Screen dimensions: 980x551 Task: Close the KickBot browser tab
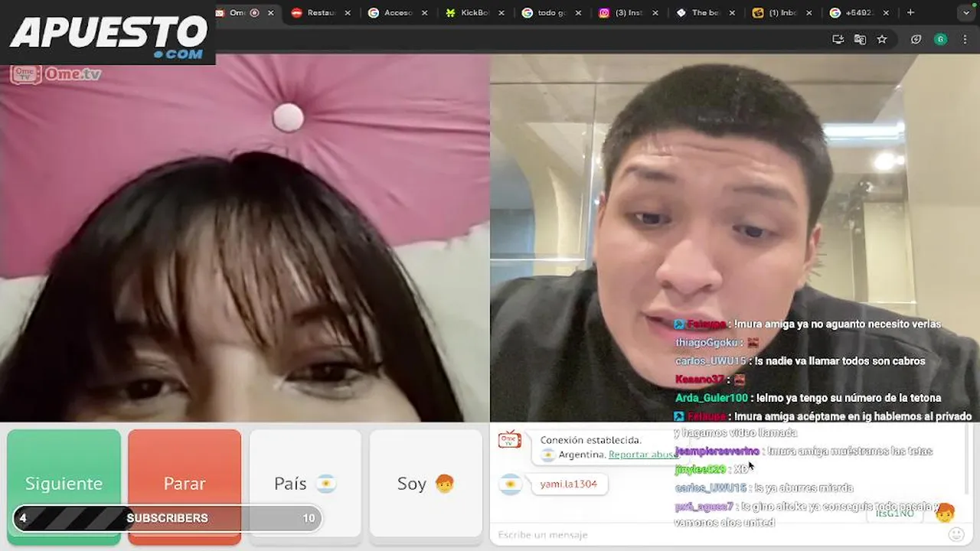[501, 13]
